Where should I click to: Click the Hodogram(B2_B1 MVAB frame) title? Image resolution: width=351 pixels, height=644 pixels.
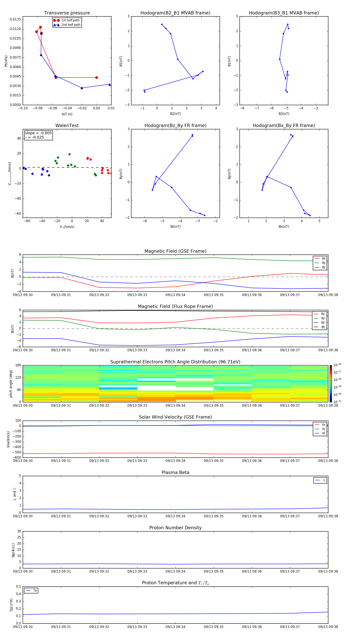click(175, 13)
